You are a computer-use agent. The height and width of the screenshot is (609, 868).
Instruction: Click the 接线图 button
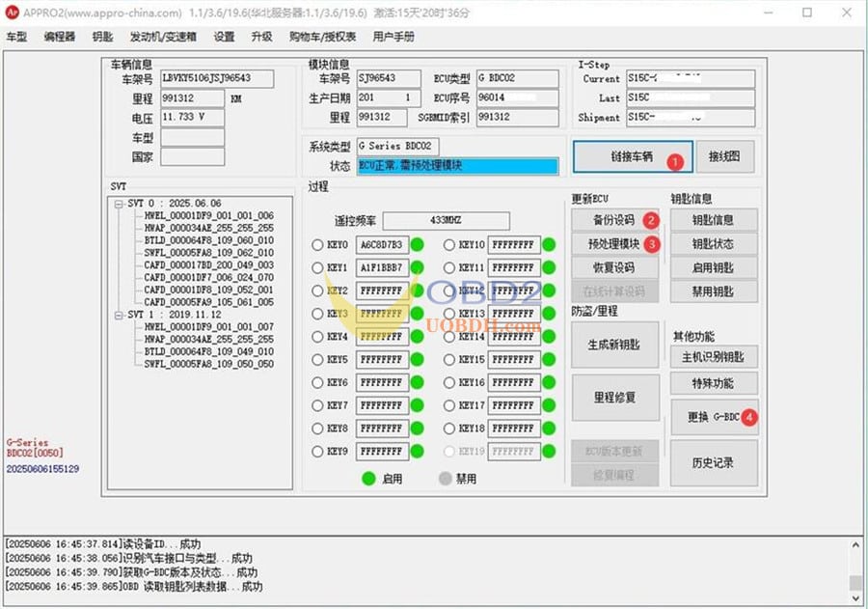tap(724, 156)
